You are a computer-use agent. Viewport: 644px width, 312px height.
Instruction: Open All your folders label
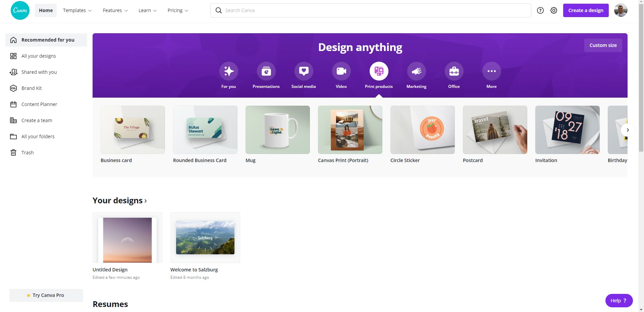point(38,137)
